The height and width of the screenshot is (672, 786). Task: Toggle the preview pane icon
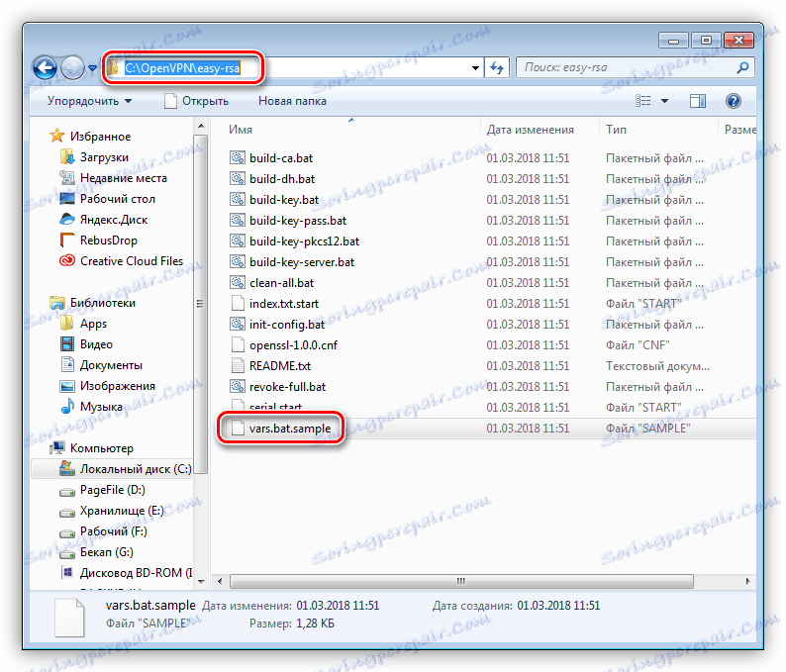(x=698, y=101)
